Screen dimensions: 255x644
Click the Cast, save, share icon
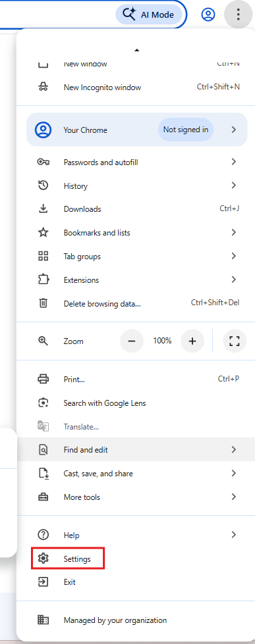tap(43, 474)
